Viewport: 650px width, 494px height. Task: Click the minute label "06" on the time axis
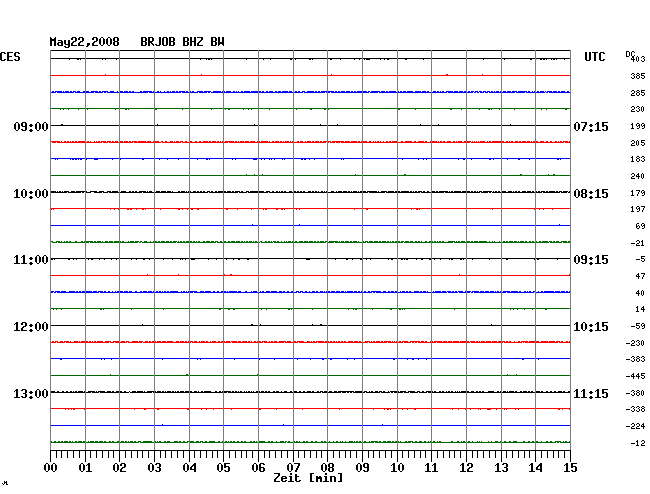tap(258, 467)
